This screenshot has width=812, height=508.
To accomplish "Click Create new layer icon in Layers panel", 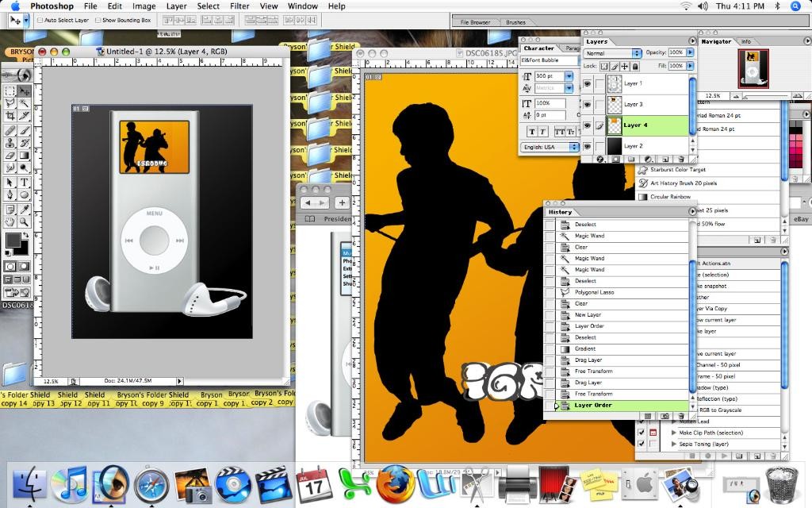I will click(x=665, y=159).
